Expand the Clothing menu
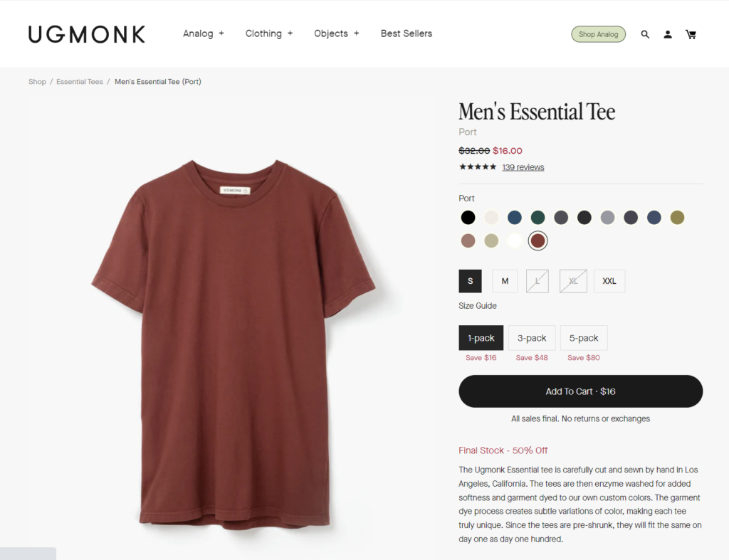 (x=269, y=33)
